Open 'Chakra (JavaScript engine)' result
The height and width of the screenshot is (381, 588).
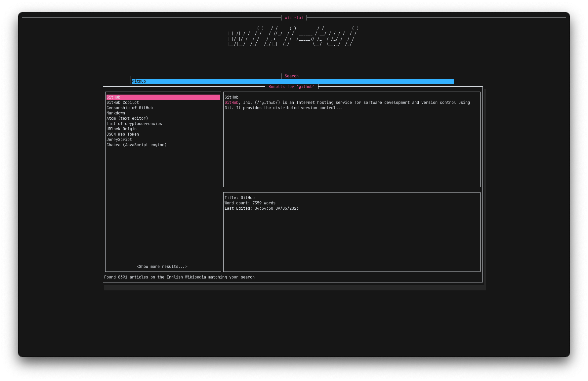pyautogui.click(x=137, y=145)
